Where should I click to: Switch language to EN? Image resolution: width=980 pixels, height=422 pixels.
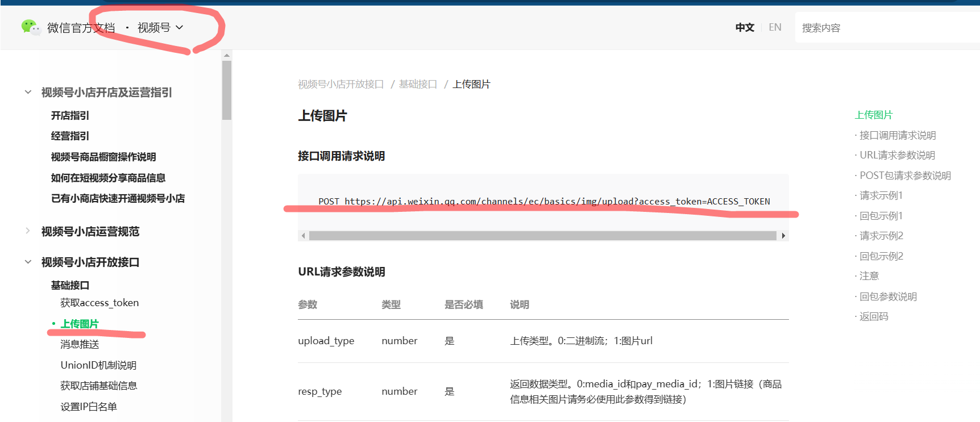(x=775, y=27)
